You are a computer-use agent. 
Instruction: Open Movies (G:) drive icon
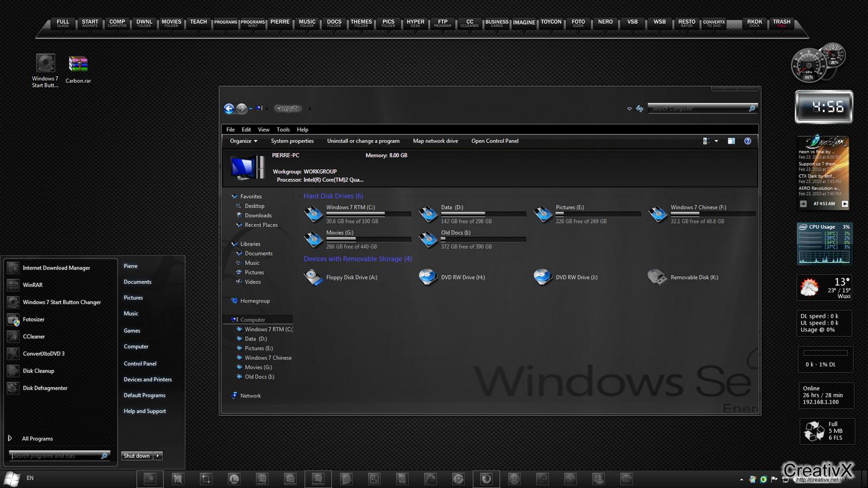[x=314, y=240]
